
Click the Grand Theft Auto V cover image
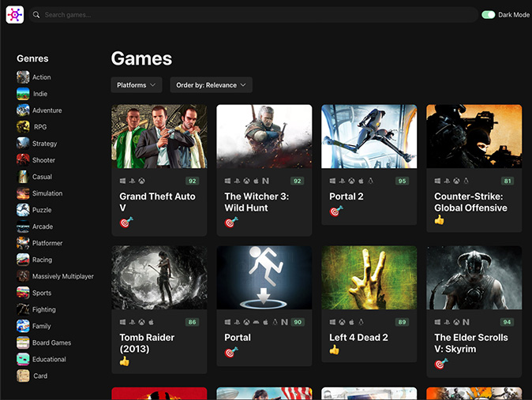[159, 136]
